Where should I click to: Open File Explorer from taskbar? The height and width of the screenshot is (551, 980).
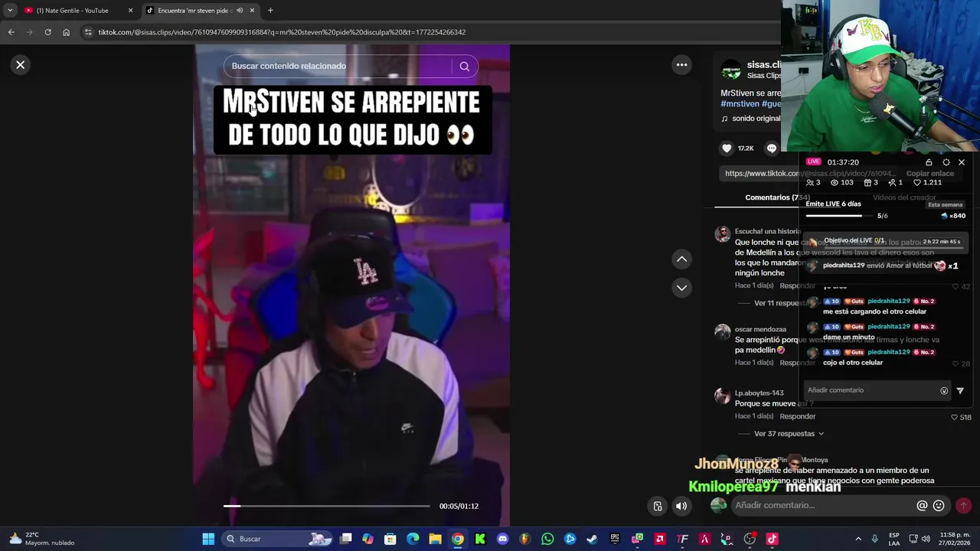click(x=435, y=539)
